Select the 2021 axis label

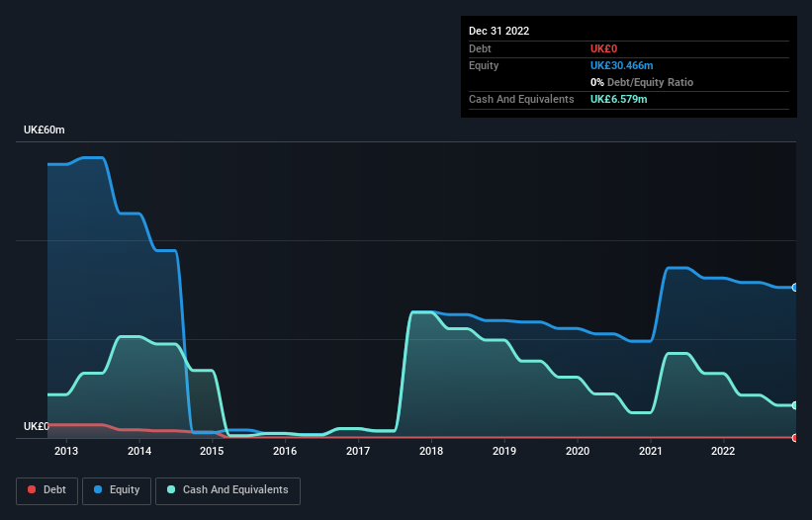(x=651, y=451)
